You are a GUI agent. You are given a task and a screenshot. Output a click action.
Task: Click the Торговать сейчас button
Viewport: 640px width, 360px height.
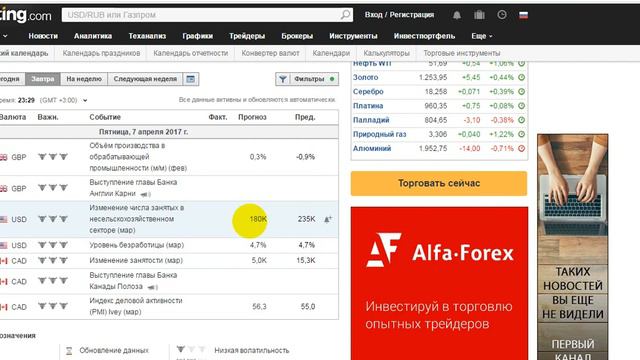tap(439, 183)
